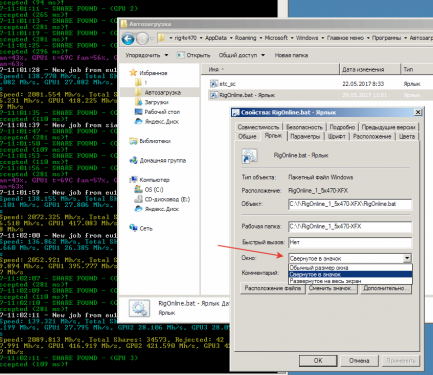Open Упорядочить dropdown menu

pos(147,55)
